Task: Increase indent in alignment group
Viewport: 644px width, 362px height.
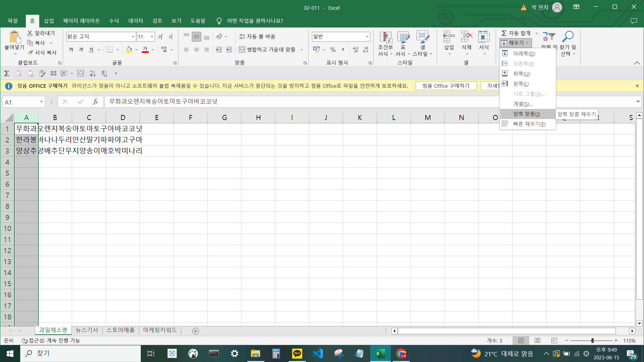Action: [x=229, y=50]
